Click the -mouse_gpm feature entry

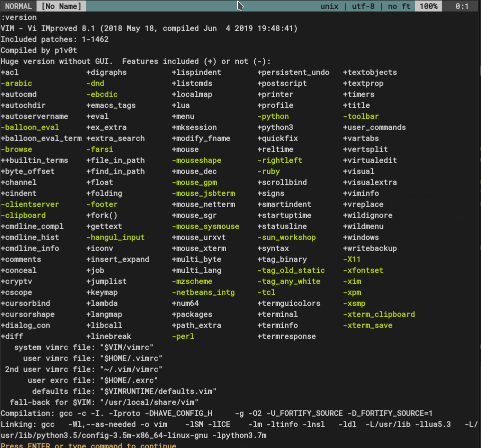195,182
